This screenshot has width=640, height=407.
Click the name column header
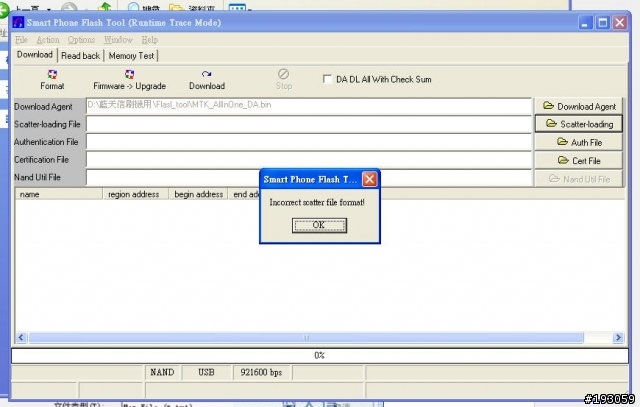click(x=59, y=194)
